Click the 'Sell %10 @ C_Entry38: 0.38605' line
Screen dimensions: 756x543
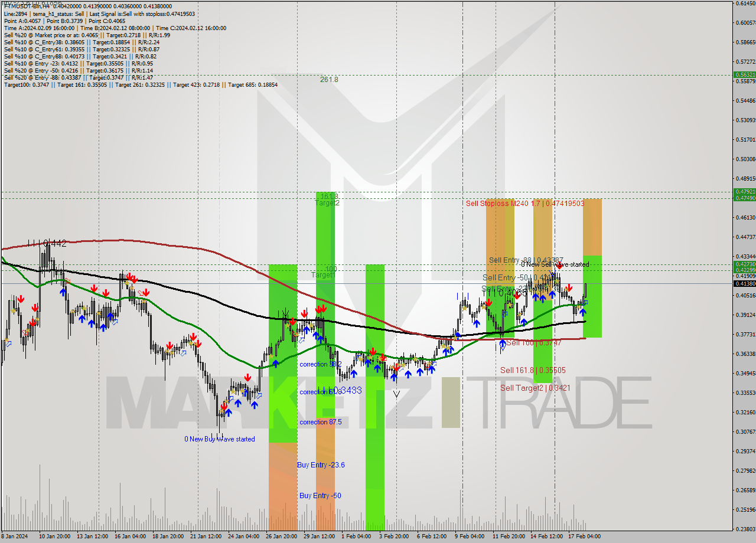[x=82, y=42]
